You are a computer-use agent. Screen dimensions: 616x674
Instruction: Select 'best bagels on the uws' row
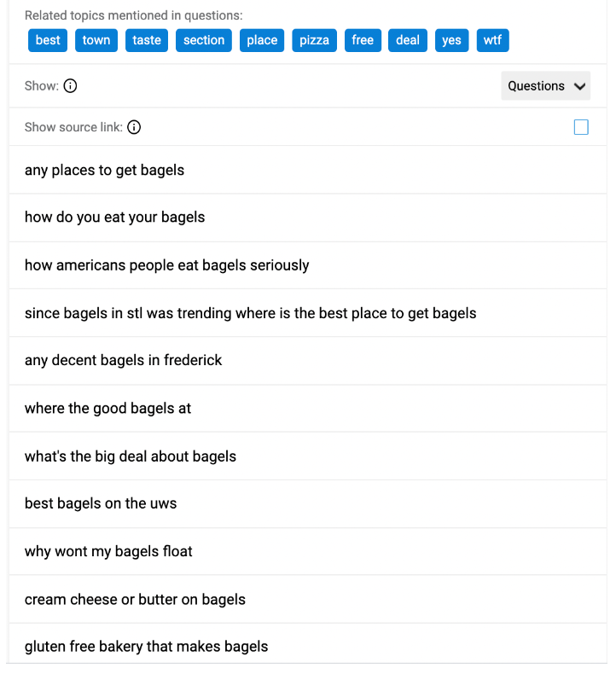point(101,503)
